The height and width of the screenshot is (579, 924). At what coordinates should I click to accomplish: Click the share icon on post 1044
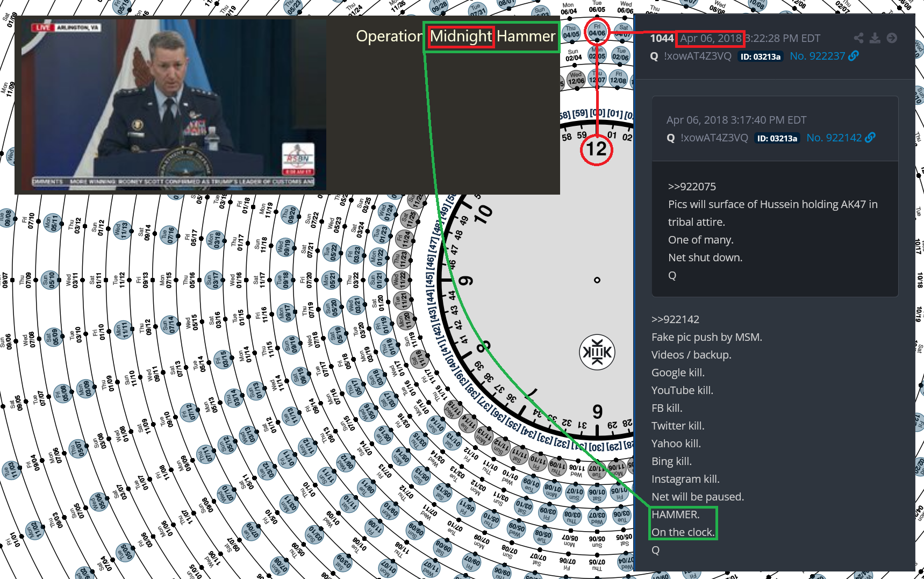click(858, 38)
